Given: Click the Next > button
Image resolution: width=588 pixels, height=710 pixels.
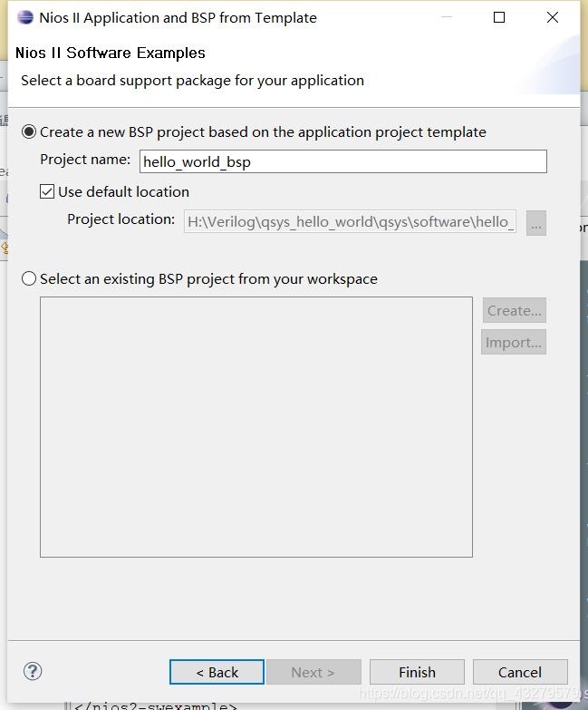Looking at the screenshot, I should pyautogui.click(x=313, y=672).
